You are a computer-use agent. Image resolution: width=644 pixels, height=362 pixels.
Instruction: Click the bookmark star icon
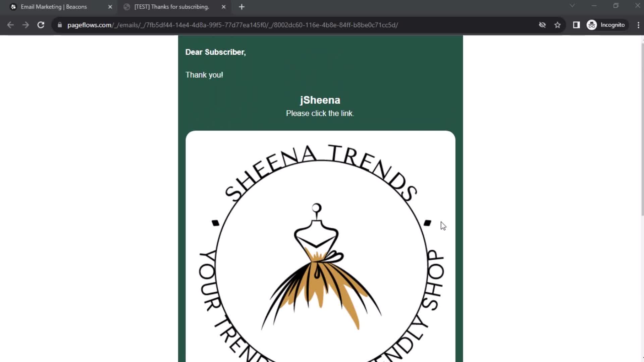pyautogui.click(x=558, y=25)
